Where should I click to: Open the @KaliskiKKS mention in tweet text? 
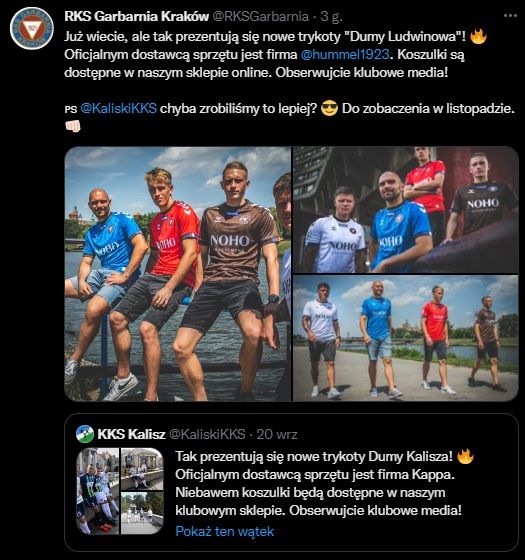(x=119, y=108)
